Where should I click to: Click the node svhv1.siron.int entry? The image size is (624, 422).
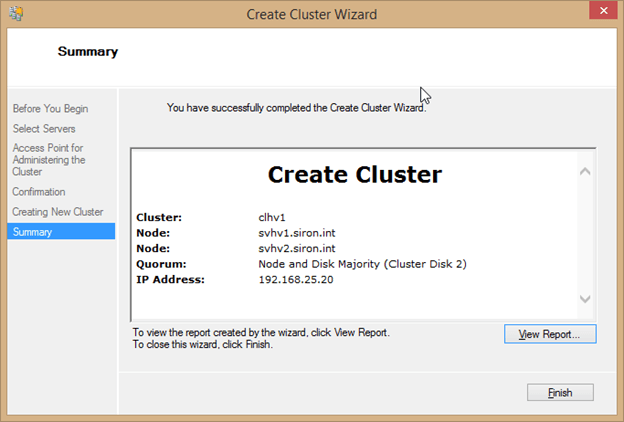(299, 231)
